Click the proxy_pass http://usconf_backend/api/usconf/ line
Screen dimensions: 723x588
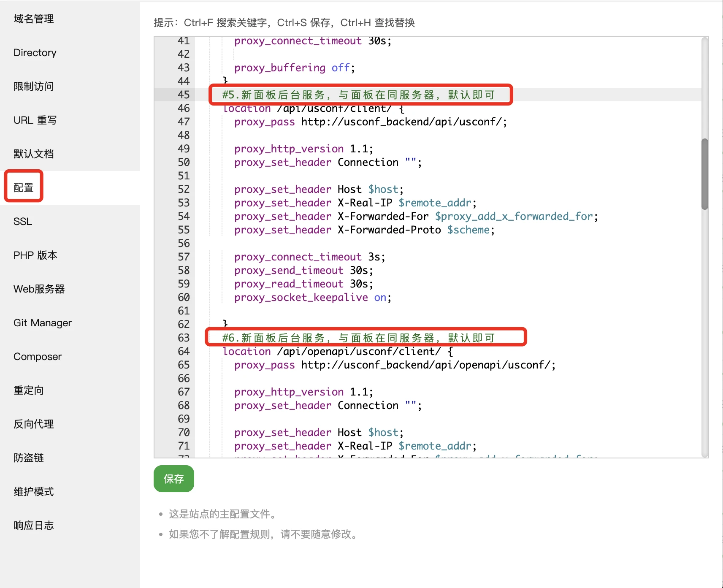371,122
